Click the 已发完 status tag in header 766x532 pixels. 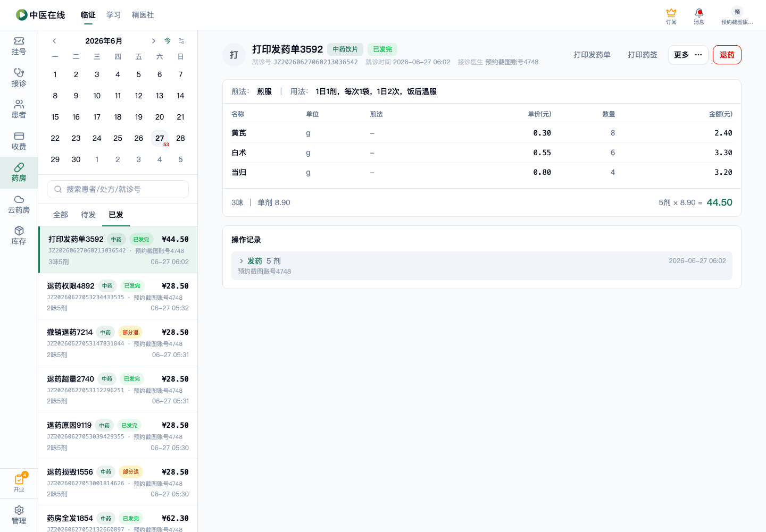click(382, 49)
